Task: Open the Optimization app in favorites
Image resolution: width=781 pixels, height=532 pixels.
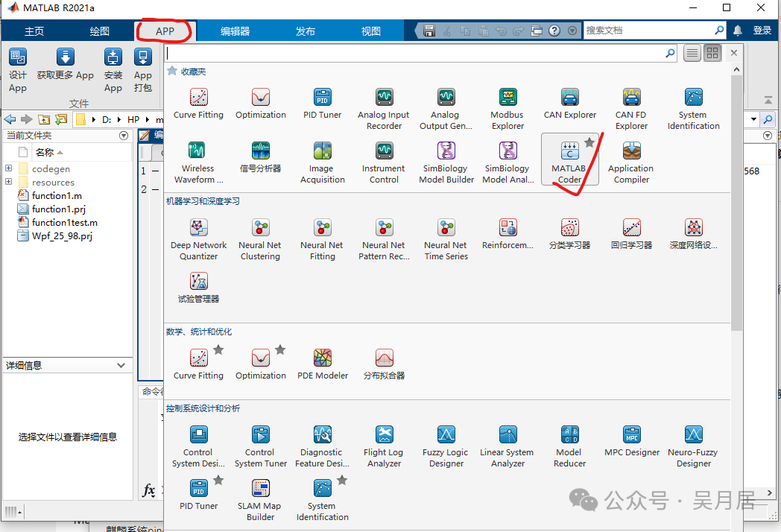Action: click(x=261, y=104)
